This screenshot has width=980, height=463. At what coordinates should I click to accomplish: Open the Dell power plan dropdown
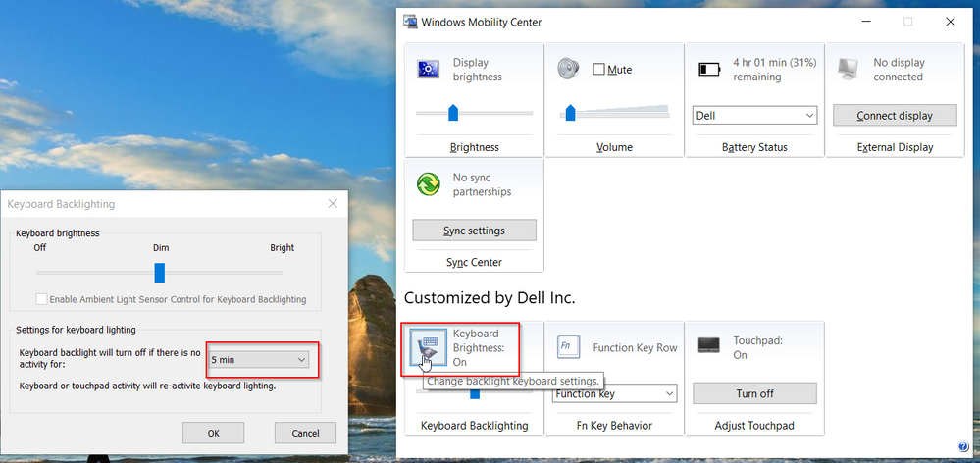click(x=754, y=116)
